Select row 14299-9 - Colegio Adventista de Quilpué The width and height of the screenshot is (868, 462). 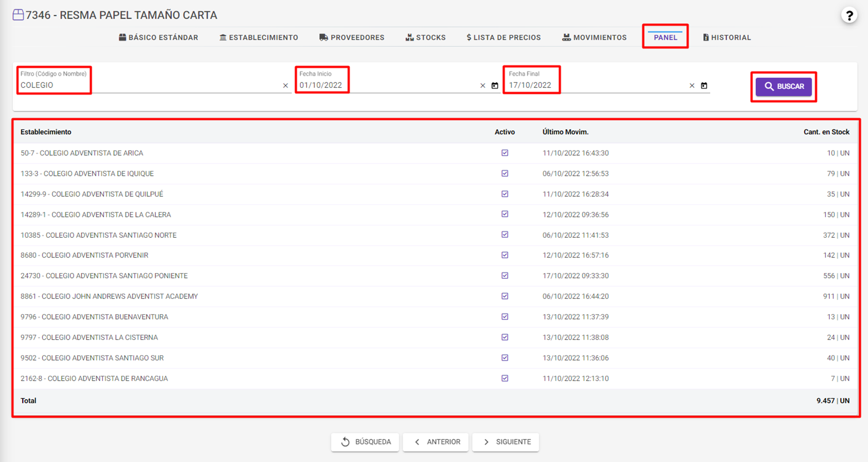(435, 194)
